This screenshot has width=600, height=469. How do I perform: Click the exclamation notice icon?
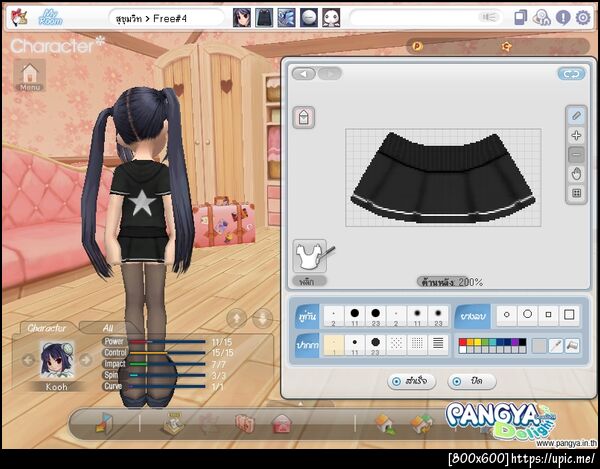[x=563, y=18]
